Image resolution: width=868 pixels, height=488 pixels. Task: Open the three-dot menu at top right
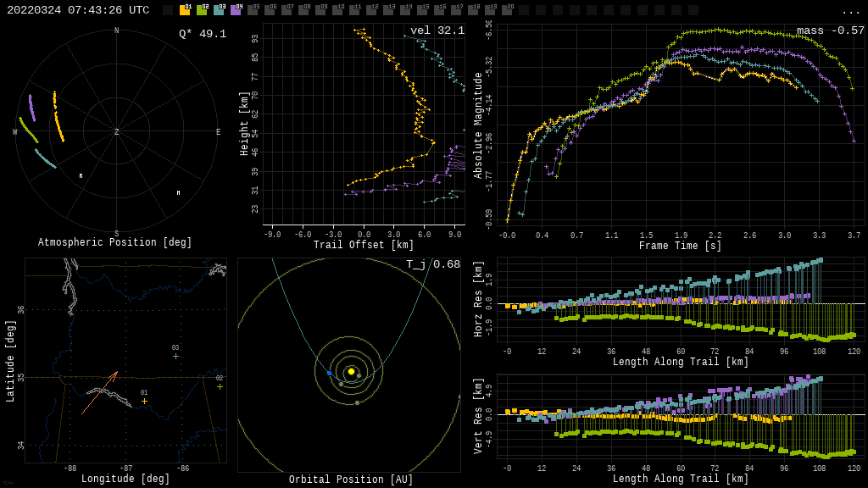pyautogui.click(x=850, y=11)
